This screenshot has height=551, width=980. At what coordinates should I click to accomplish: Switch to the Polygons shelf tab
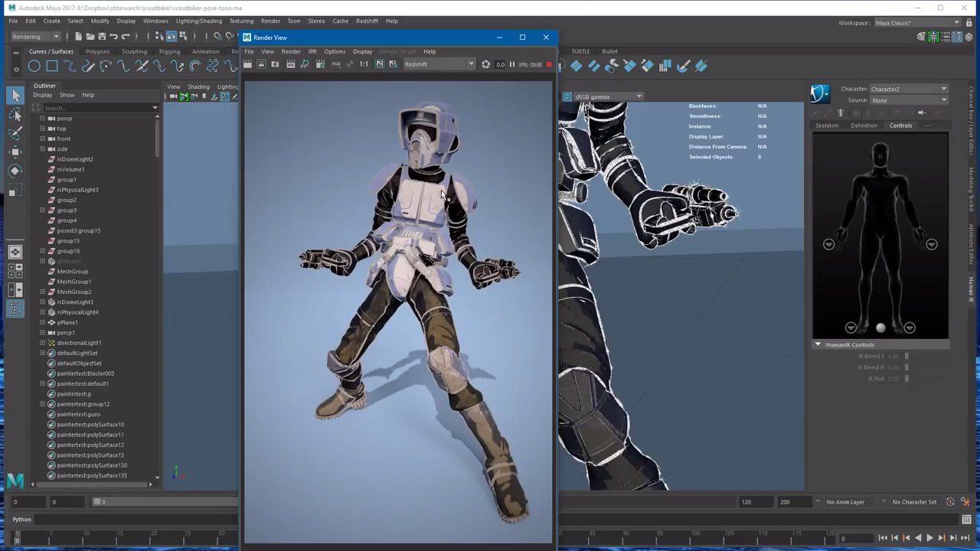97,51
